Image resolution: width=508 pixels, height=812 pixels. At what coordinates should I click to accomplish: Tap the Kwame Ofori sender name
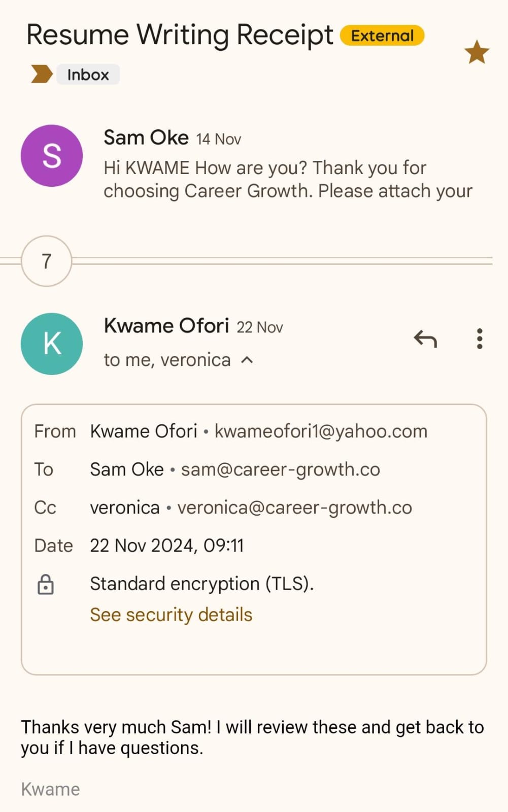point(166,326)
